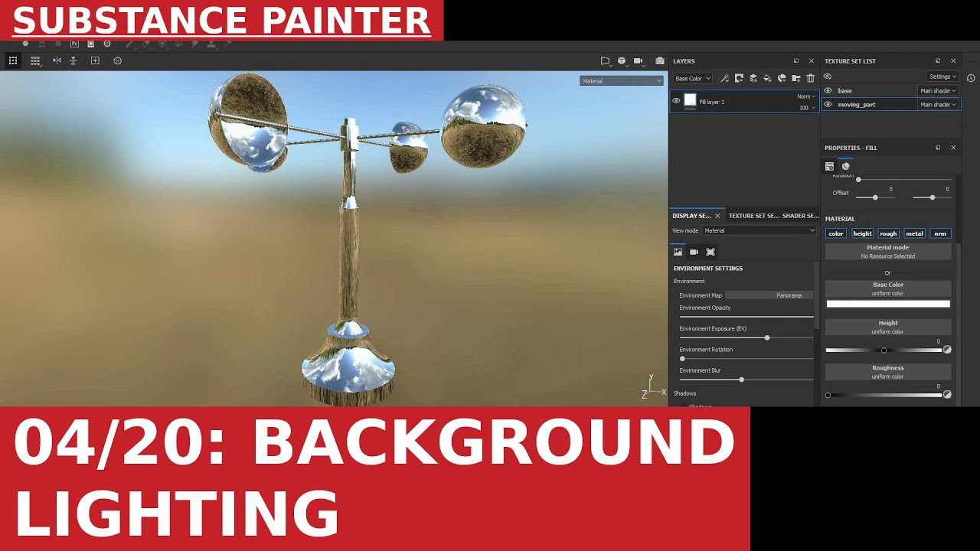Close the Display Settings tab
The width and height of the screenshot is (980, 551).
(717, 216)
